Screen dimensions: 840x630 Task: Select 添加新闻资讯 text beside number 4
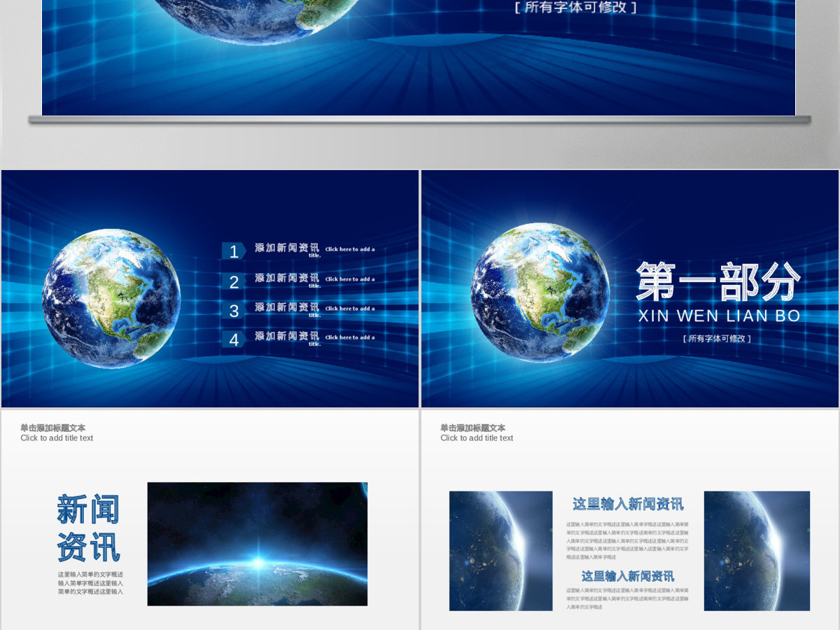pos(287,336)
